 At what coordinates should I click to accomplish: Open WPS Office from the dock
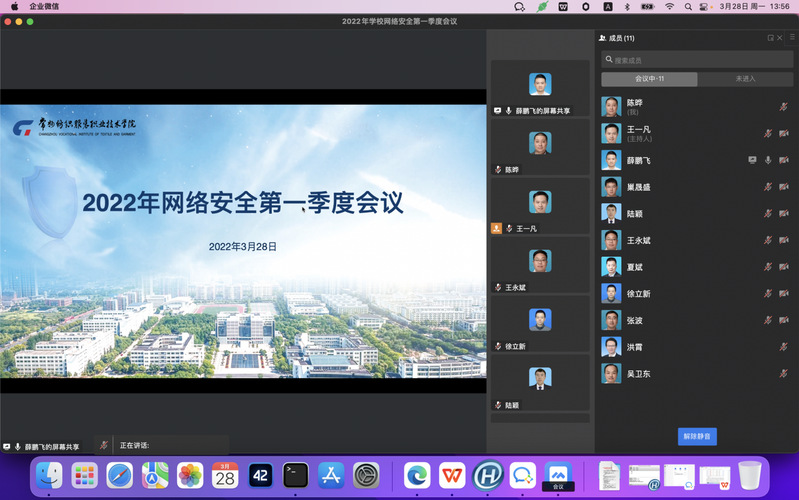(453, 475)
